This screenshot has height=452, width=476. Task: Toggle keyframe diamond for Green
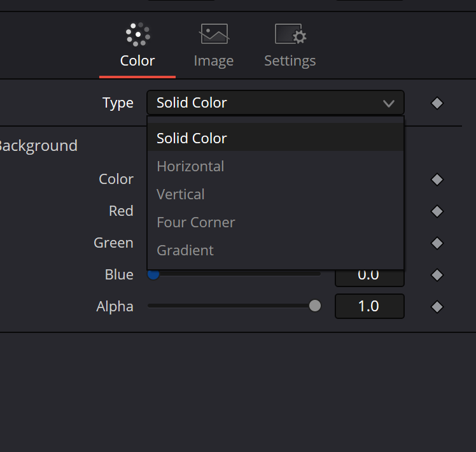pos(437,243)
